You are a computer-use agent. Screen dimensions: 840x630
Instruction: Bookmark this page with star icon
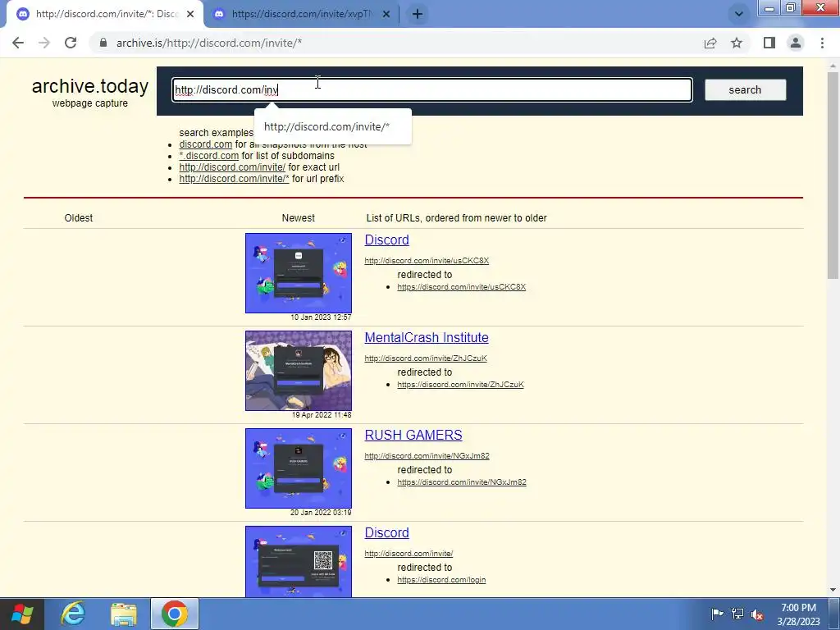(x=737, y=43)
